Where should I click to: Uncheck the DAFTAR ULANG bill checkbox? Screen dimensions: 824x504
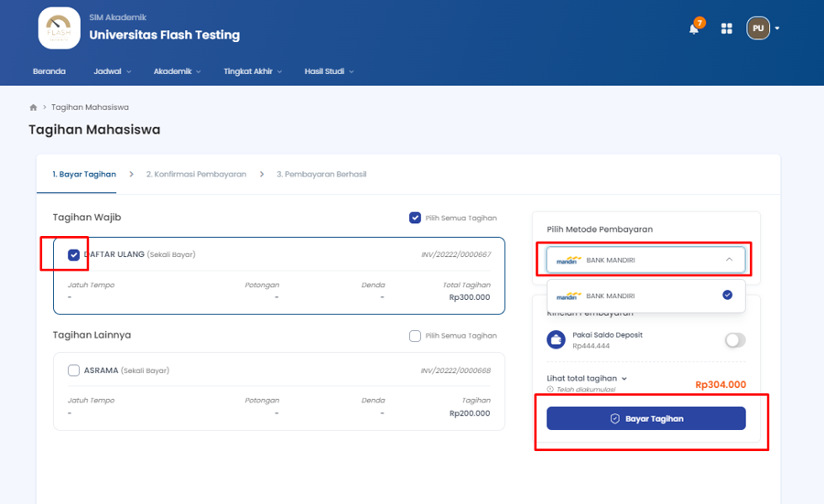click(74, 254)
